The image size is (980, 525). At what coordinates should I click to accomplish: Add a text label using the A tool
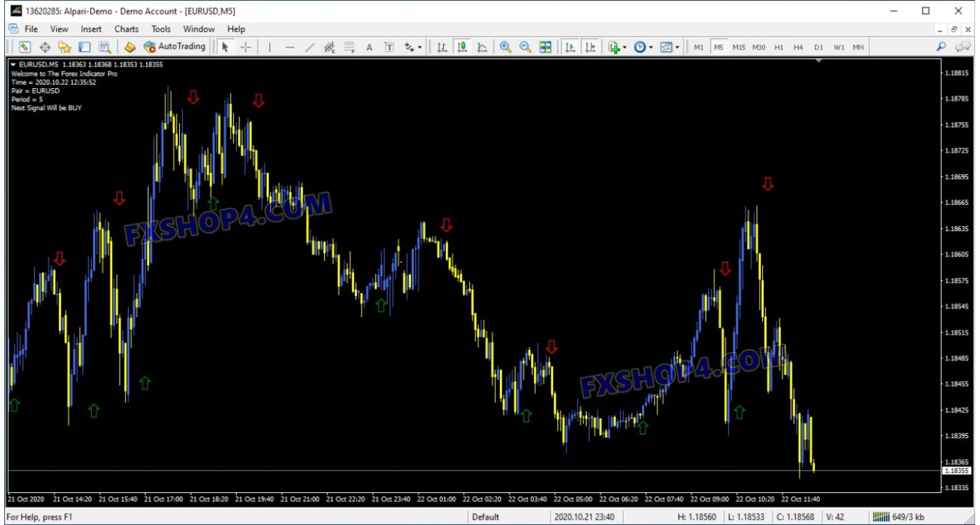click(x=370, y=47)
